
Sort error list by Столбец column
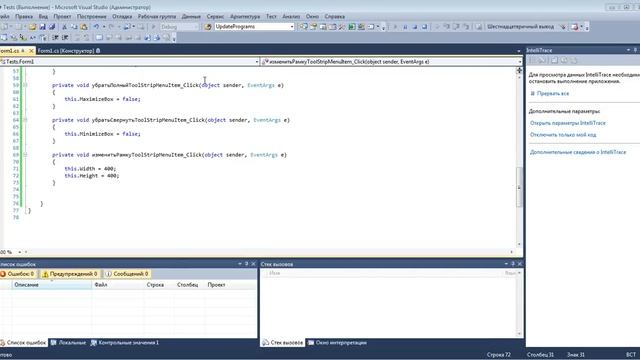point(189,285)
